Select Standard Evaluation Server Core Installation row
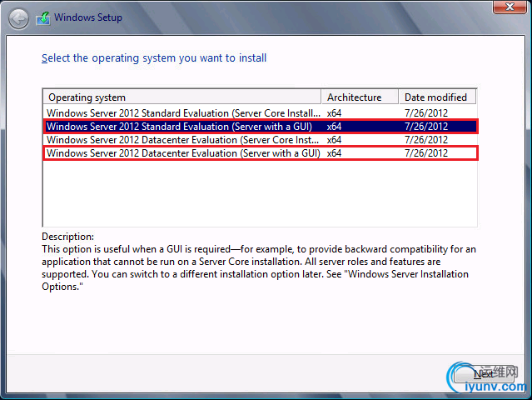Viewport: 532px width, 400px height. pyautogui.click(x=260, y=113)
